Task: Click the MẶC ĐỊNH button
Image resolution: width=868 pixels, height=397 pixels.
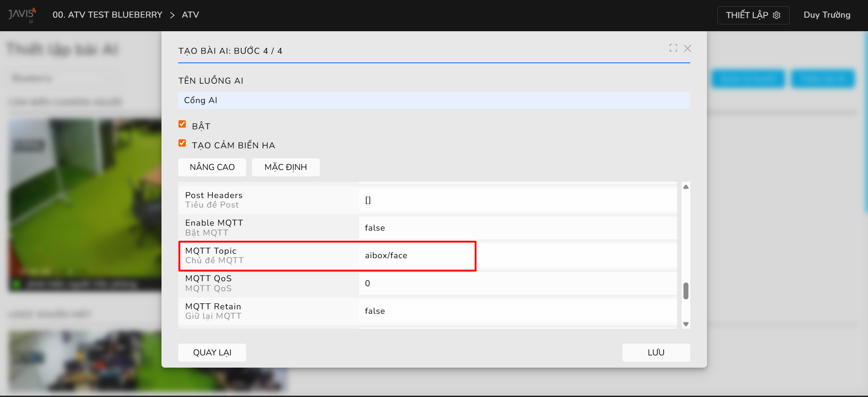Action: point(285,167)
